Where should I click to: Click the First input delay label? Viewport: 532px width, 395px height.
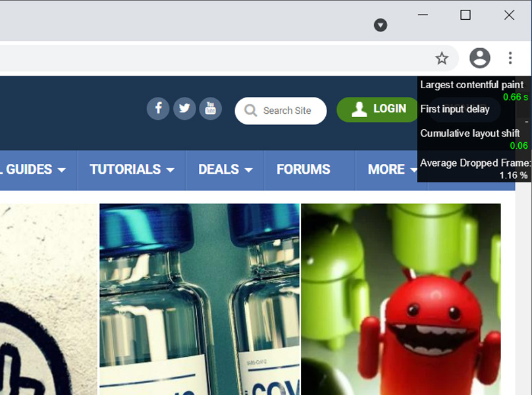[455, 109]
